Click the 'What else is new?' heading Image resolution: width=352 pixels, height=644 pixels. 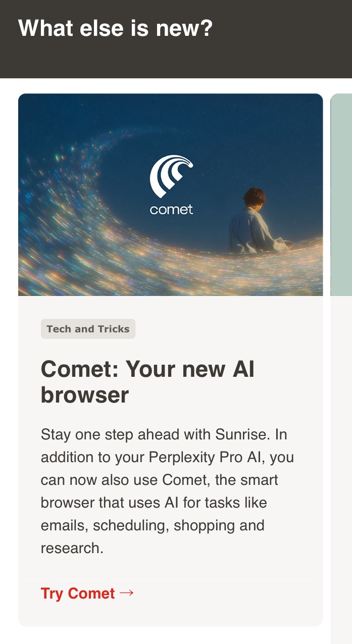(x=115, y=28)
